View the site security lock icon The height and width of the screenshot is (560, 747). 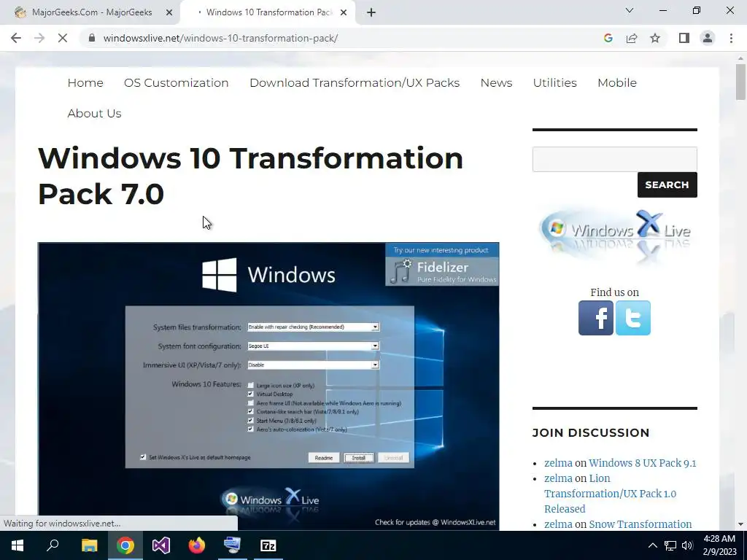92,38
